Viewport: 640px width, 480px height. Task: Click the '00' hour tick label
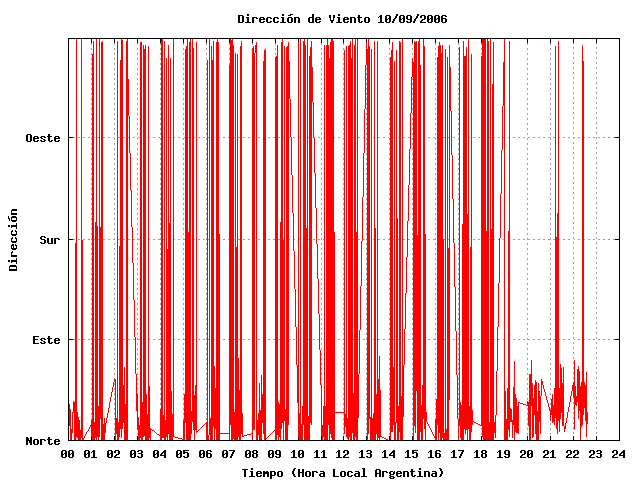(67, 454)
